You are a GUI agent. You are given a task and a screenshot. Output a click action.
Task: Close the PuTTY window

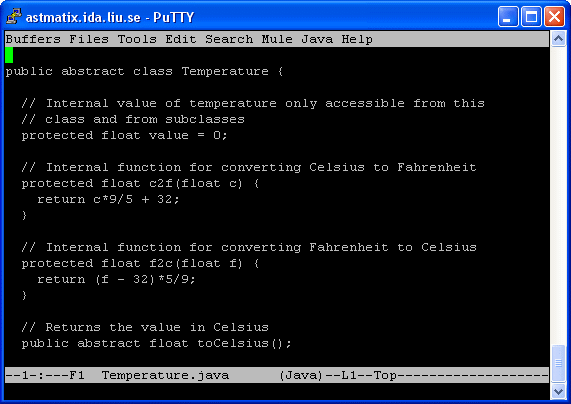coord(554,17)
